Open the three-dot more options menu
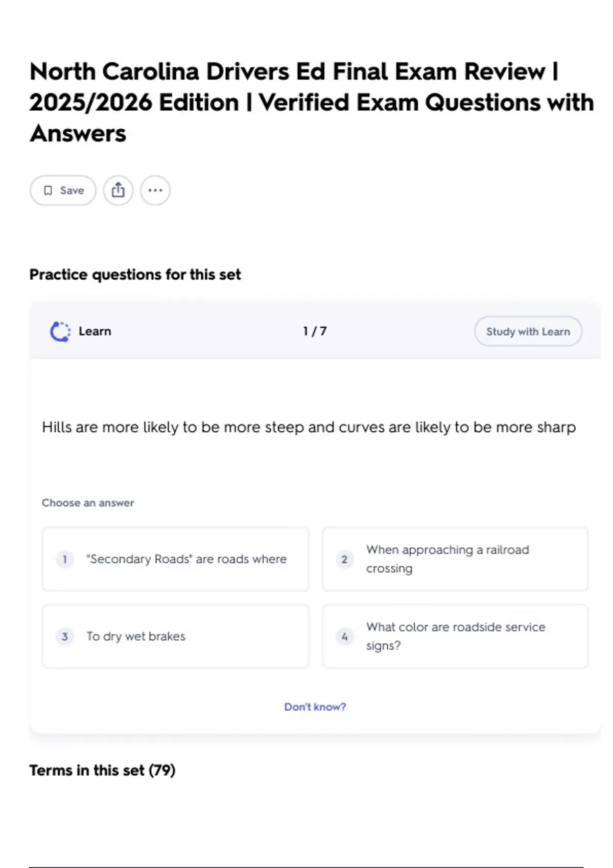Screen dimensions: 613x868 pyautogui.click(x=155, y=190)
